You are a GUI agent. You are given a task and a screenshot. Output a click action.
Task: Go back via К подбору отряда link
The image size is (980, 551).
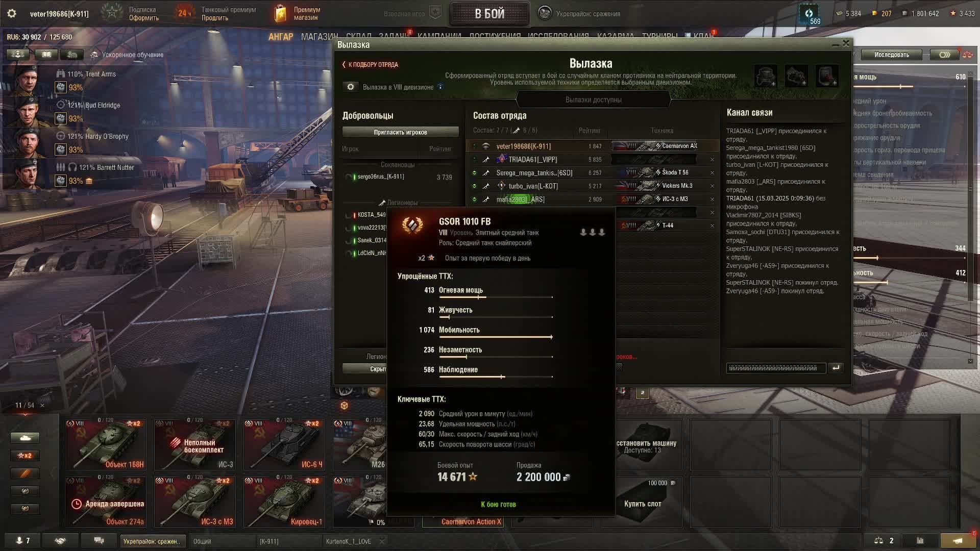(x=370, y=65)
